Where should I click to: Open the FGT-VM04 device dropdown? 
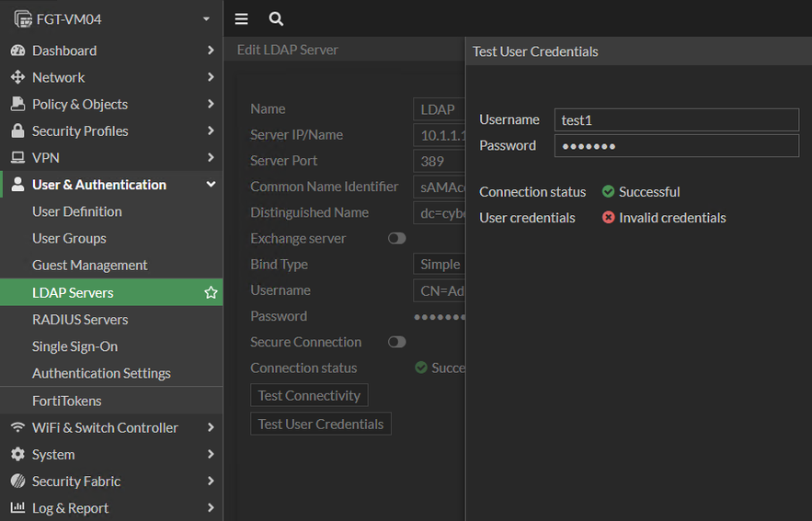(x=205, y=18)
